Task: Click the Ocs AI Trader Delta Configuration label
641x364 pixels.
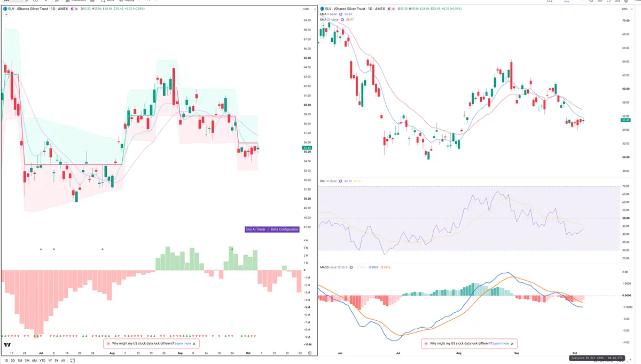Action: pyautogui.click(x=271, y=229)
